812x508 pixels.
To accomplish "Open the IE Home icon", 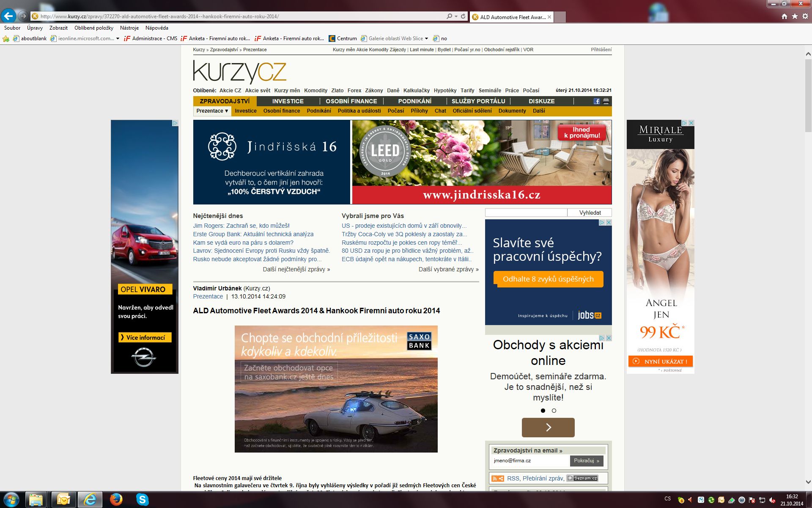I will pyautogui.click(x=785, y=17).
